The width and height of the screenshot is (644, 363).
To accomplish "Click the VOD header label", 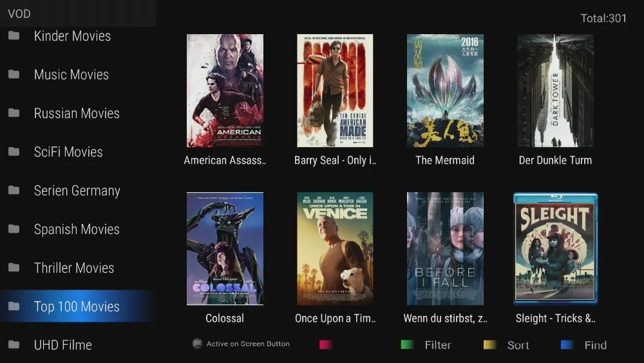I will [19, 14].
